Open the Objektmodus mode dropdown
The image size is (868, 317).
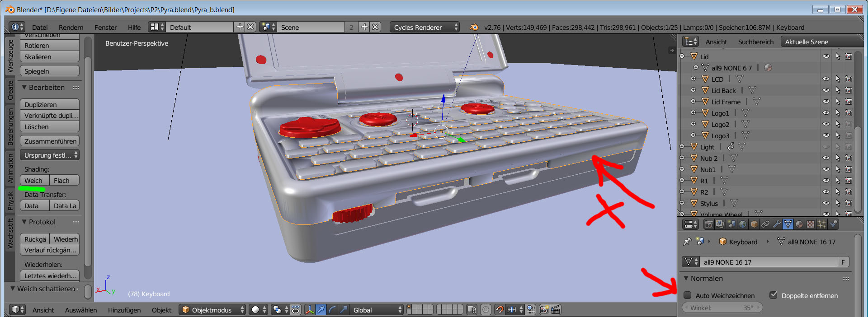213,310
